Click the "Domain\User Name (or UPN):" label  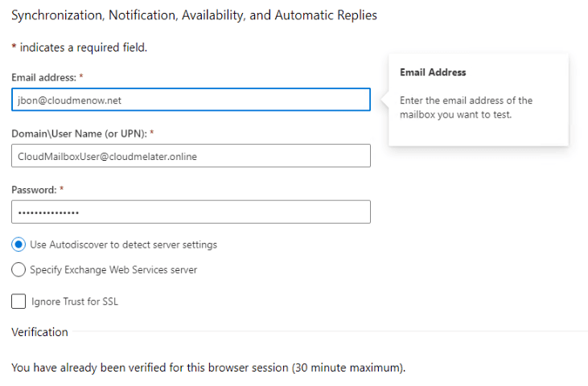78,133
